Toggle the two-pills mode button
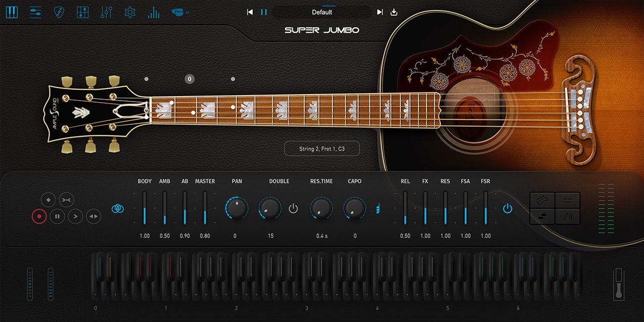This screenshot has height=322, width=644. point(542,216)
